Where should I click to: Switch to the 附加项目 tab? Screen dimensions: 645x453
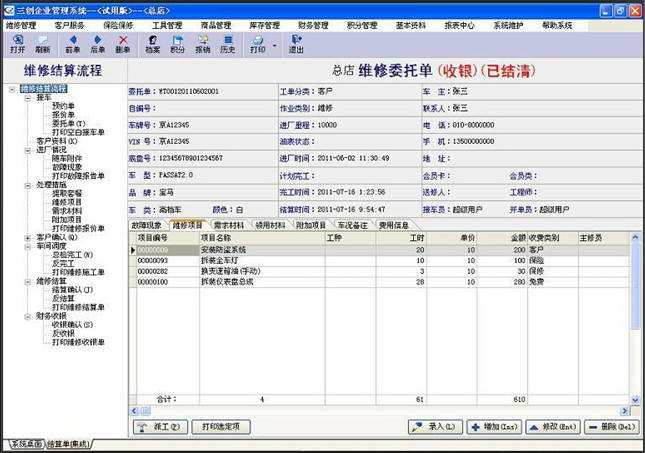[x=311, y=225]
